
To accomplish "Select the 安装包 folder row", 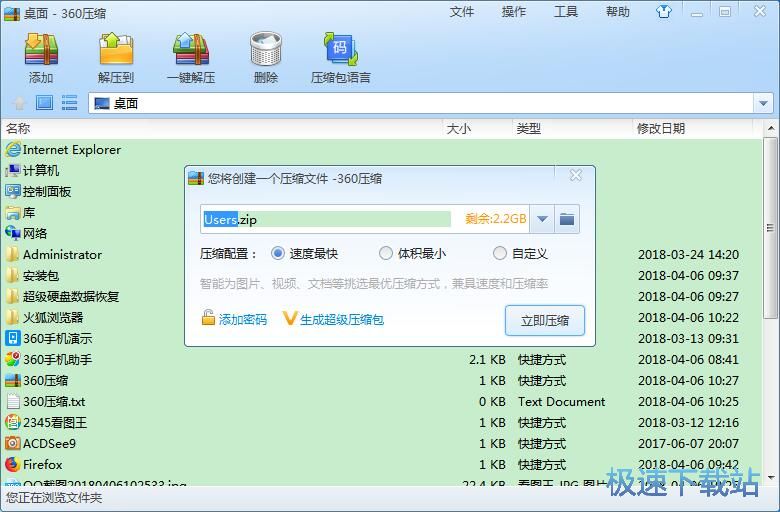I will pos(381,275).
